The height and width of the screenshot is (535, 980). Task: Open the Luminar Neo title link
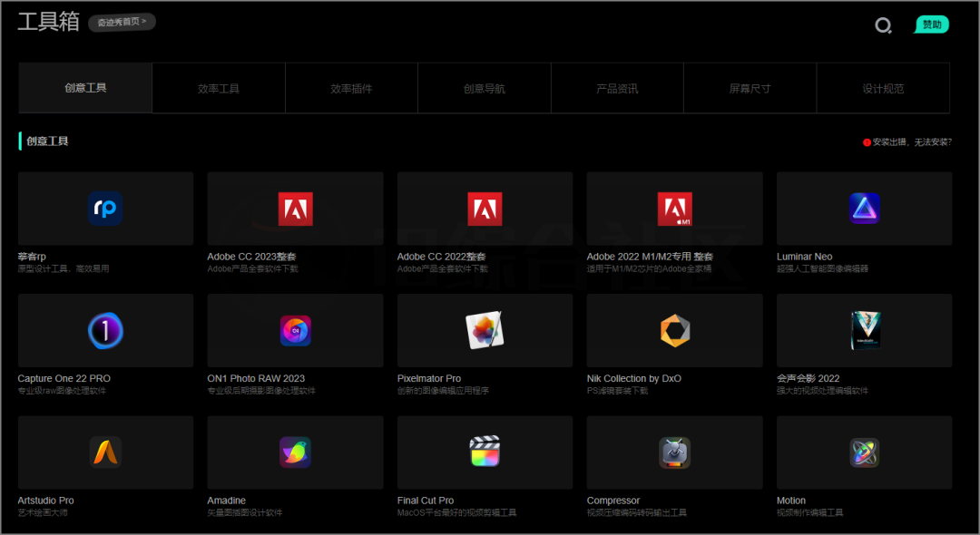coord(804,257)
